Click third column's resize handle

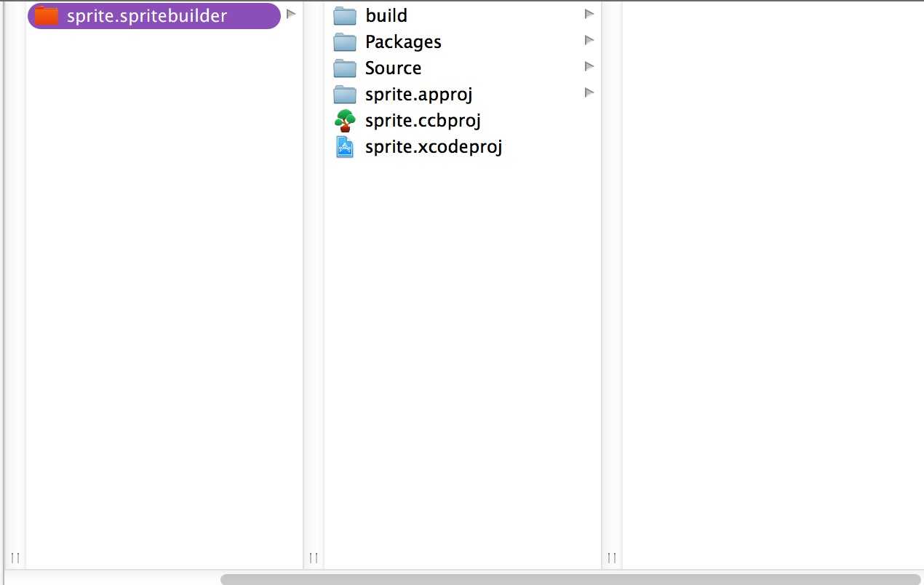coord(612,558)
